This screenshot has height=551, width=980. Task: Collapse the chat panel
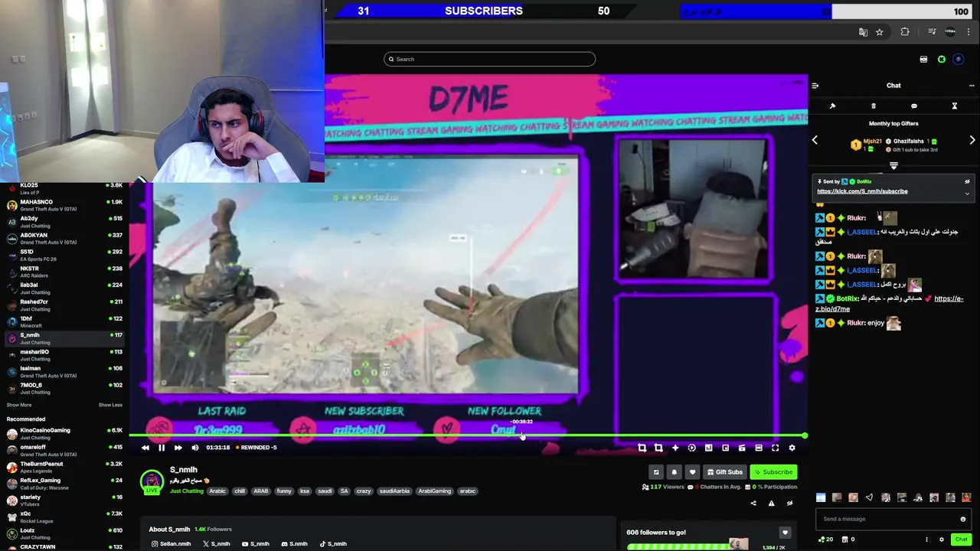(x=815, y=86)
